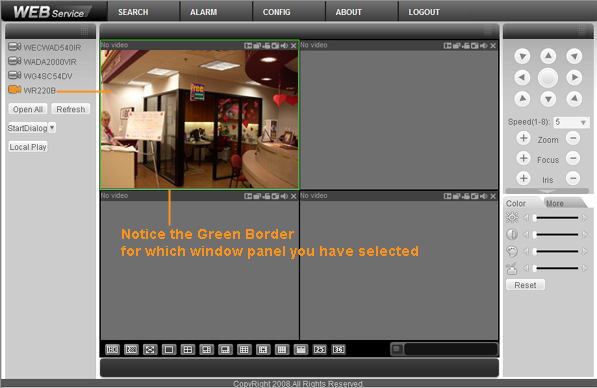
Task: Move the PTZ camera up with the arrow
Action: 548,56
